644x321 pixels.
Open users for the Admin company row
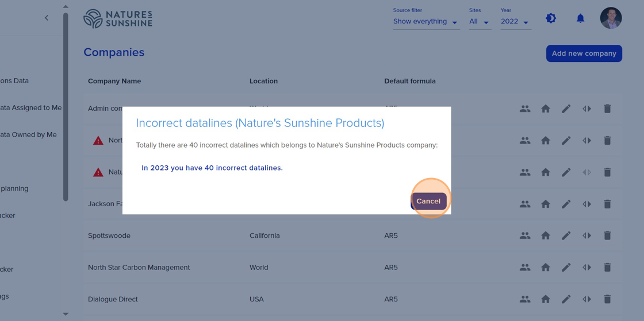coord(525,109)
